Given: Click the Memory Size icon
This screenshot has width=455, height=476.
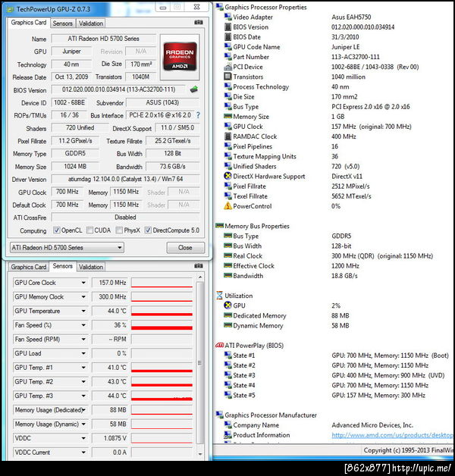Looking at the screenshot, I should pyautogui.click(x=227, y=116).
